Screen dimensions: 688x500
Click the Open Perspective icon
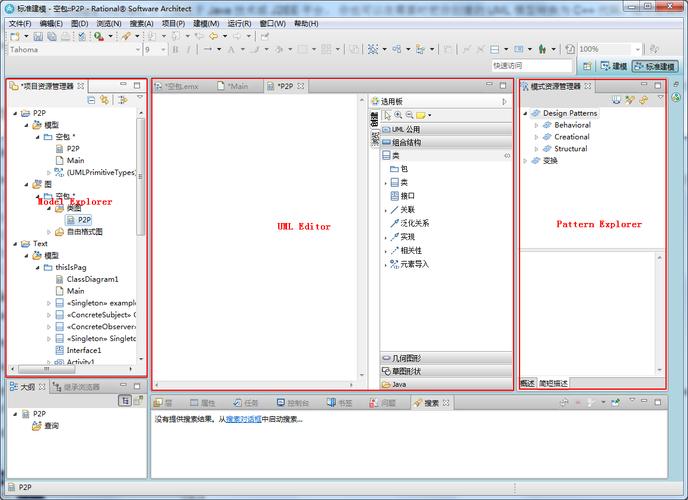coord(587,66)
